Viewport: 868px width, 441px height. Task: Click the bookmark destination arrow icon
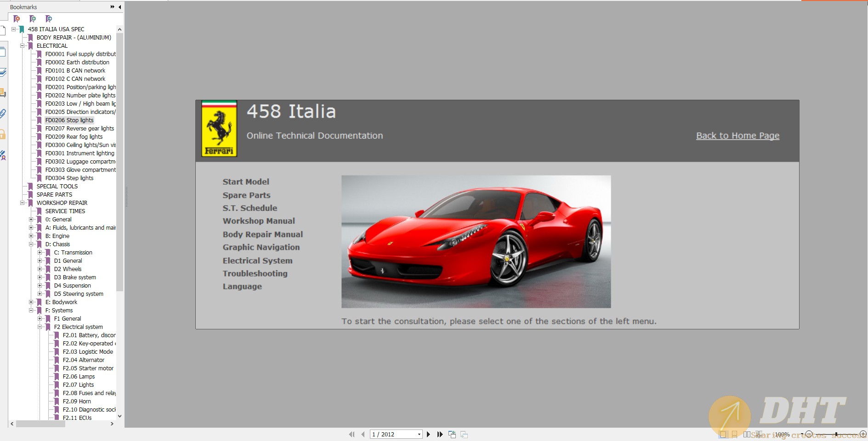49,19
